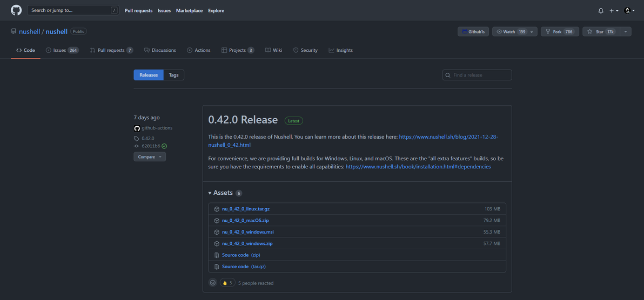Open the notifications bell
644x300 pixels.
click(x=601, y=11)
